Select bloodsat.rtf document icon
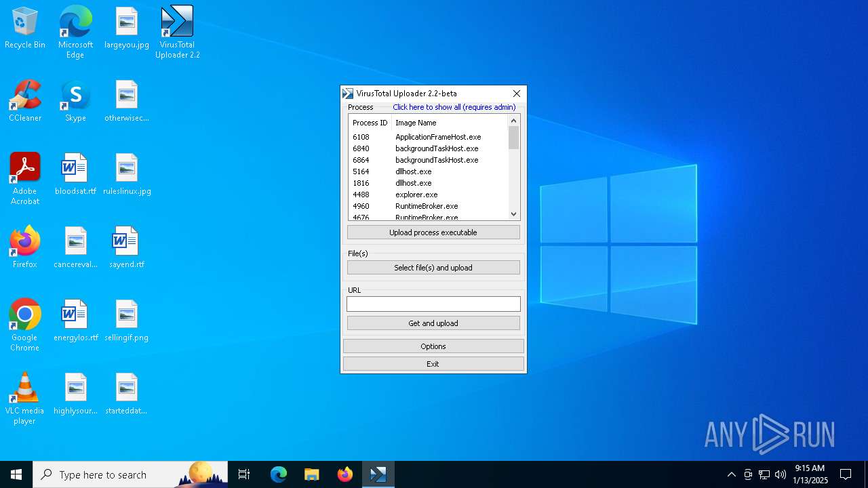Screen dimensions: 868x488 coord(75,174)
